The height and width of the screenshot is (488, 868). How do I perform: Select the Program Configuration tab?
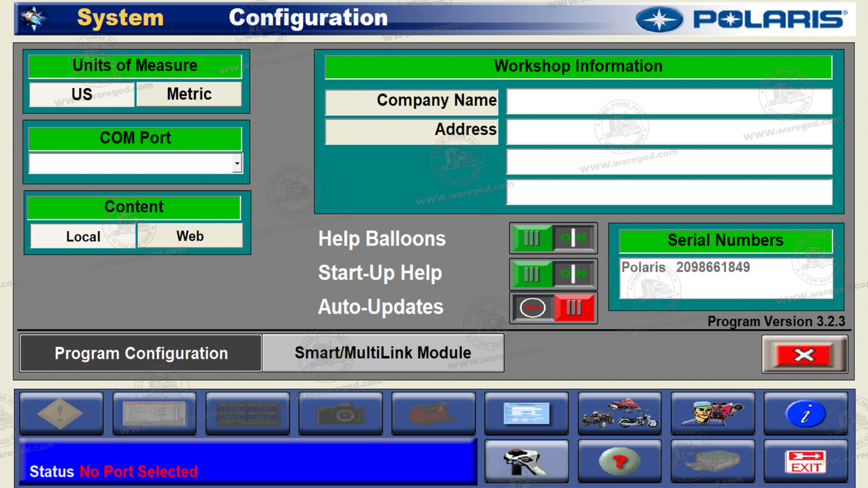[x=141, y=353]
